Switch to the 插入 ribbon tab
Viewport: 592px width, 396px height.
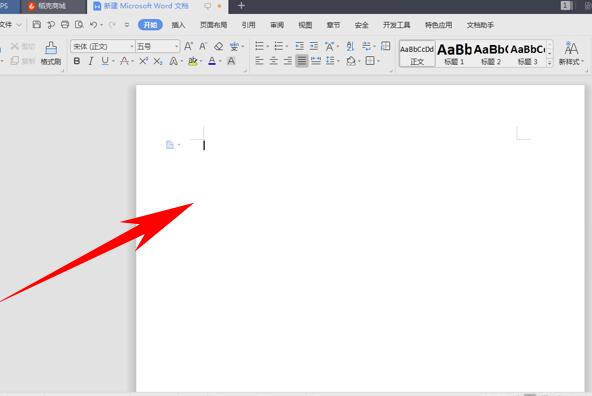tap(178, 25)
